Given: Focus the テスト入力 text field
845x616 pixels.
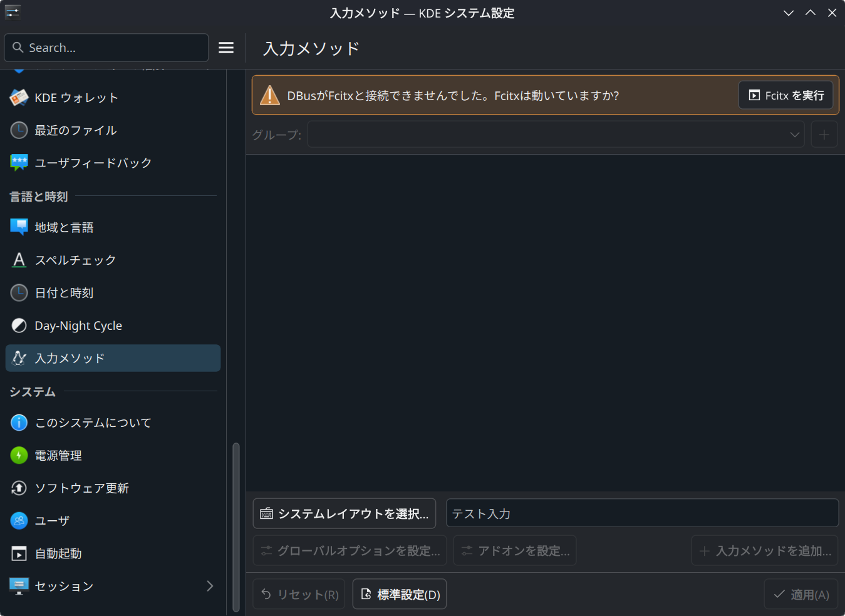Looking at the screenshot, I should [642, 513].
